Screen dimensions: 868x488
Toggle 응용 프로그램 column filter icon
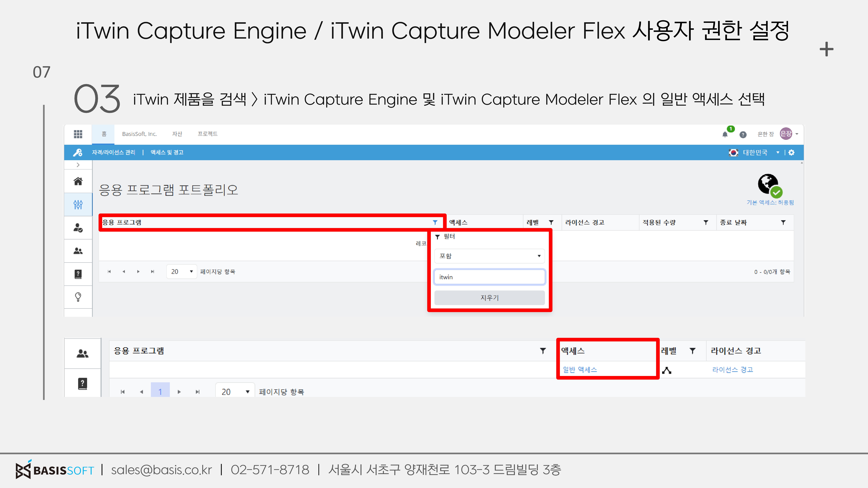coord(435,222)
